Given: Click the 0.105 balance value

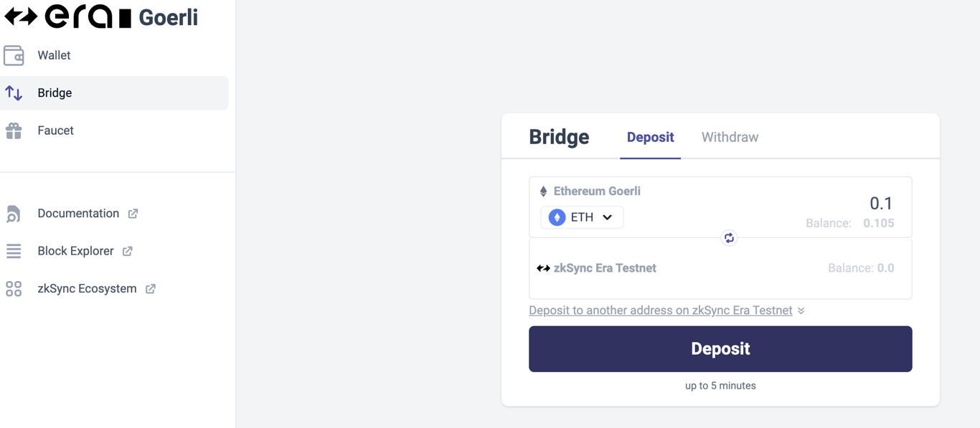Looking at the screenshot, I should [879, 223].
